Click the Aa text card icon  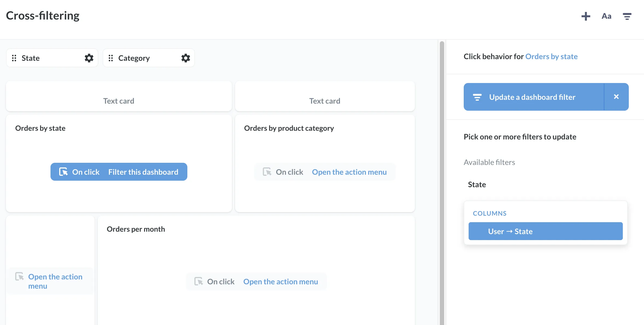tap(606, 16)
